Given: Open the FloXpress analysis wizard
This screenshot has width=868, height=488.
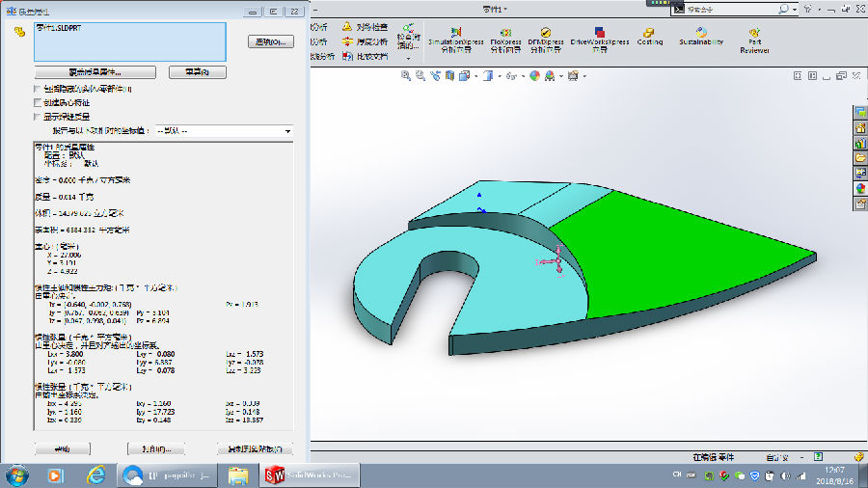Looking at the screenshot, I should point(505,38).
